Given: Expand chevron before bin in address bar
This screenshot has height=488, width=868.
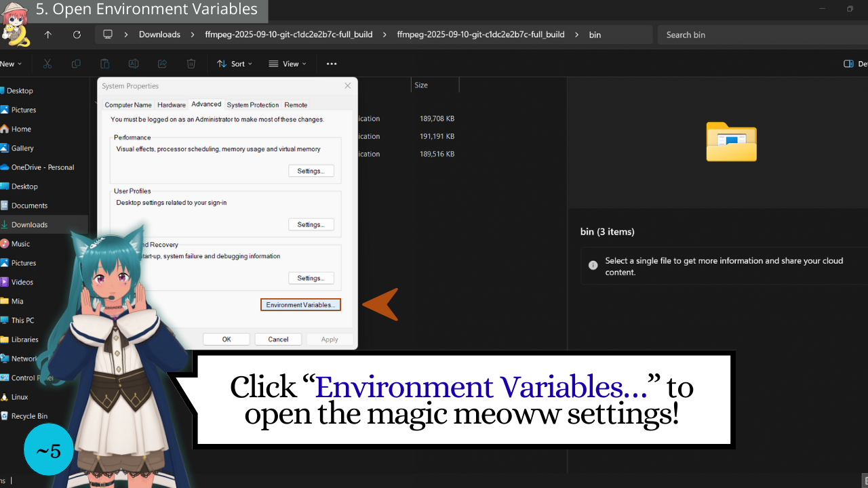Looking at the screenshot, I should (577, 35).
